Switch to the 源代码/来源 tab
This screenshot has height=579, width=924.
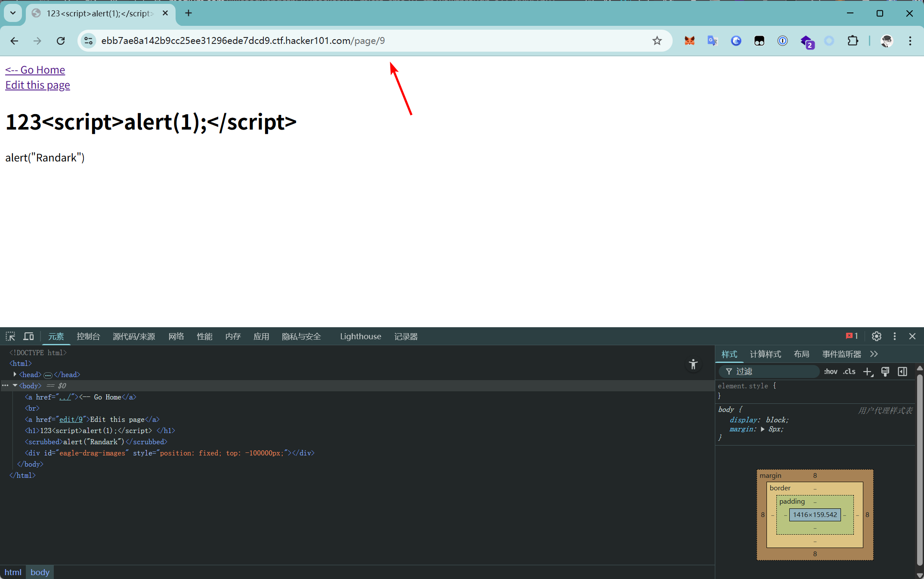point(134,336)
